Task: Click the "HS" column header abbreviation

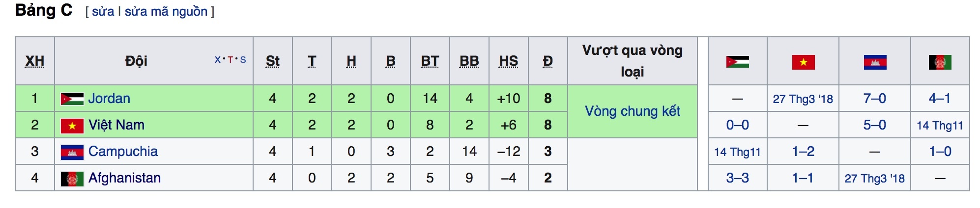Action: (508, 61)
